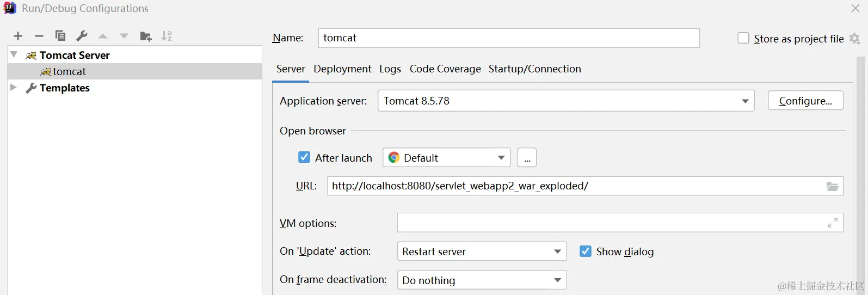Uncheck the After launch checkbox
The width and height of the screenshot is (868, 295).
click(x=304, y=158)
